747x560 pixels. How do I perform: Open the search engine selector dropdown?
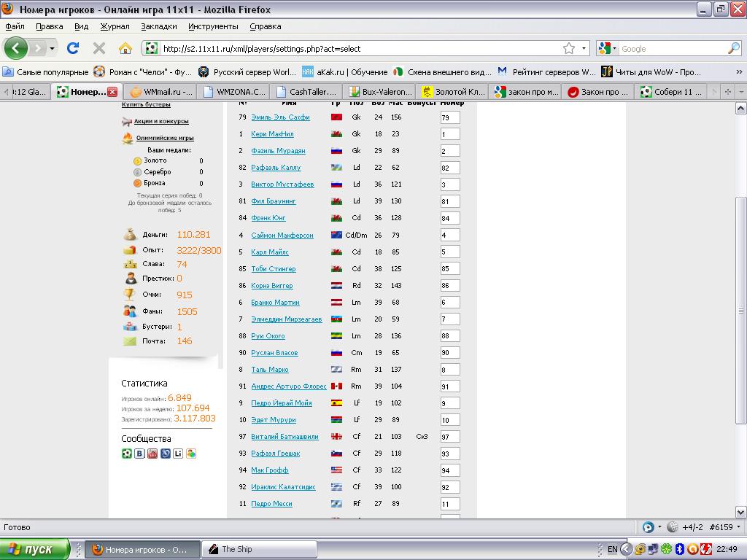(607, 49)
